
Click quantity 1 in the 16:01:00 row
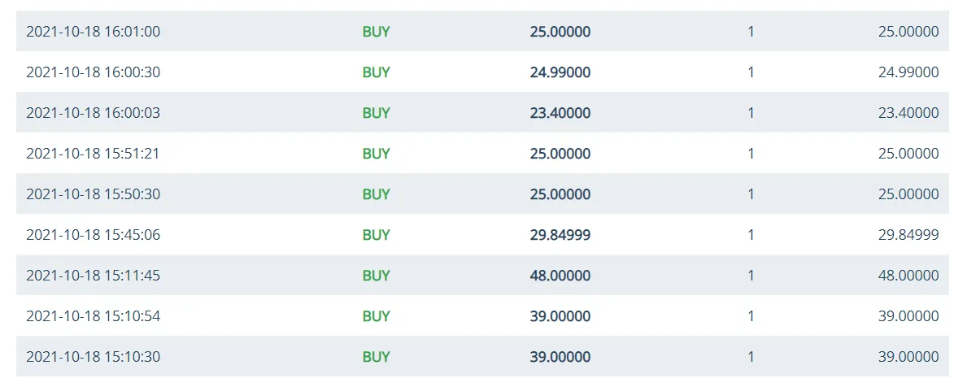[x=751, y=32]
